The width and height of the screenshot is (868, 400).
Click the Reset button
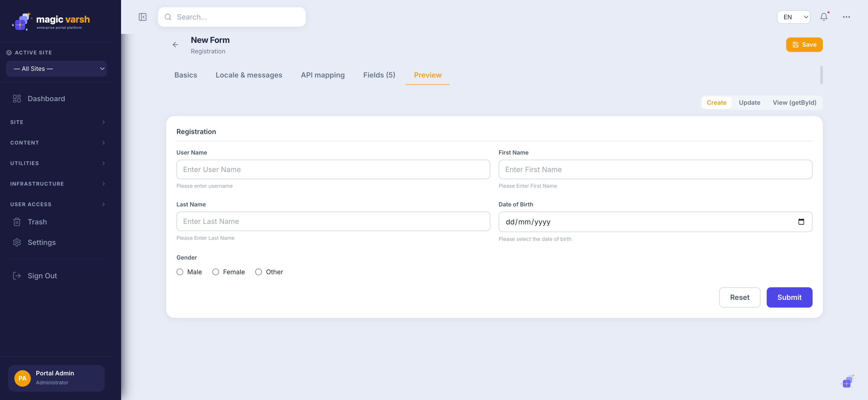point(739,297)
